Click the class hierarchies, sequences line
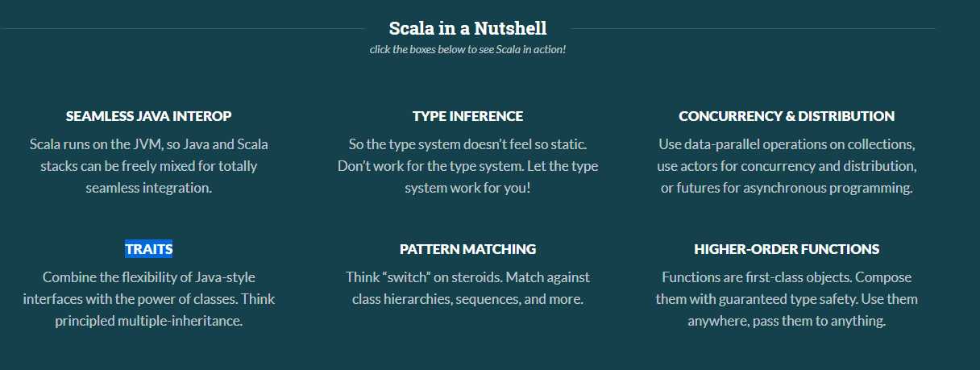This screenshot has height=370, width=980. 467,299
